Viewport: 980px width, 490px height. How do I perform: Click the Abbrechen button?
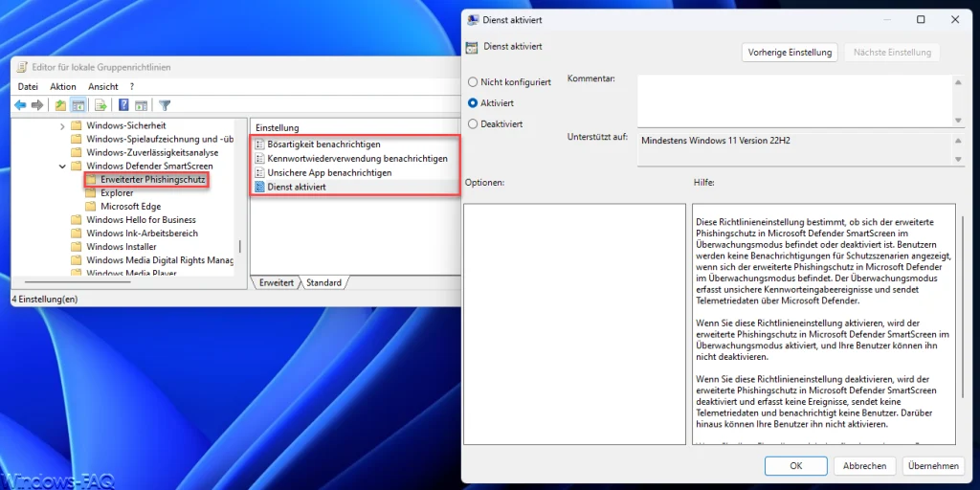point(864,466)
